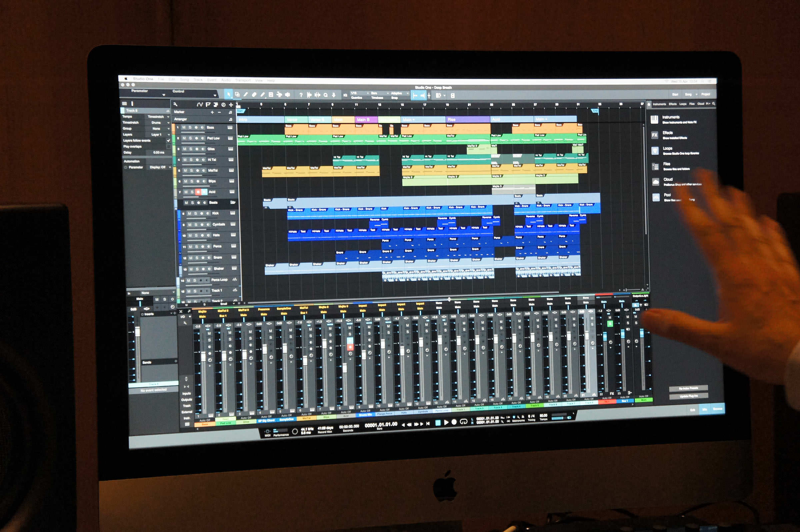The image size is (800, 532).
Task: Select the Eraser tool
Action: pos(254,95)
